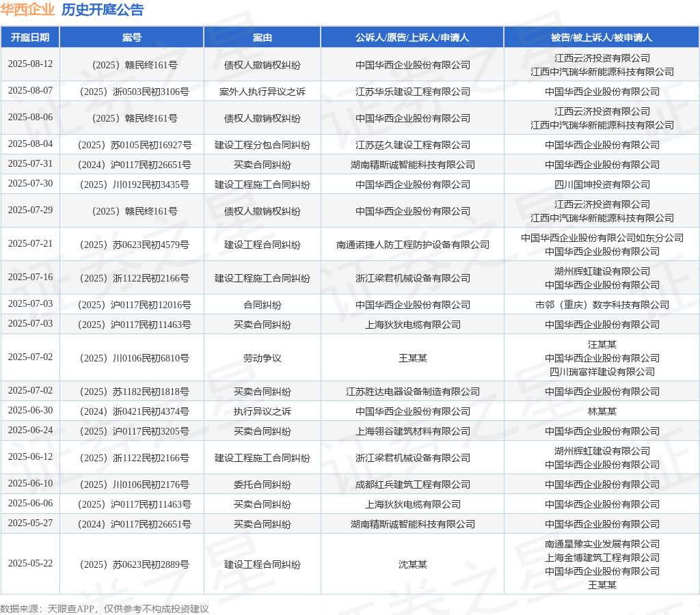This screenshot has width=700, height=615.
Task: Click defendant 南通星豫实业发展有限公司
Action: point(602,544)
